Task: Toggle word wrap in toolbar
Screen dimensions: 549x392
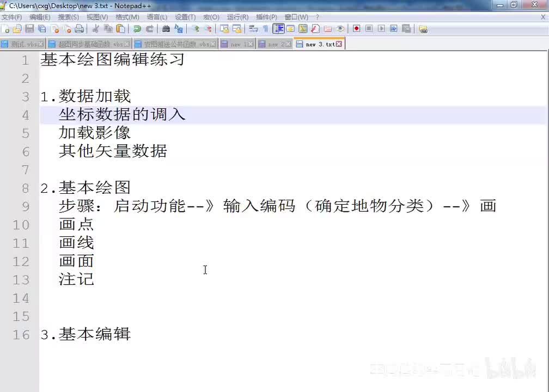Action: click(x=253, y=29)
